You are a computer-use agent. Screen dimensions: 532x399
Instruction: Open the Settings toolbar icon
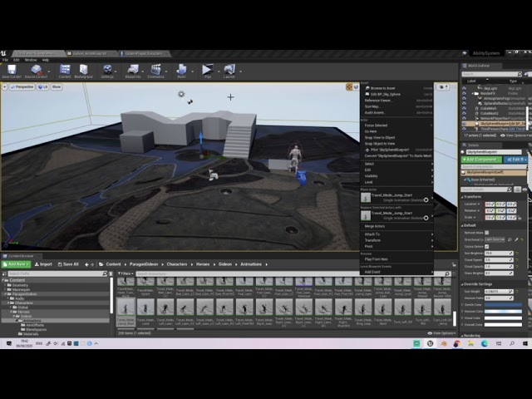point(107,70)
